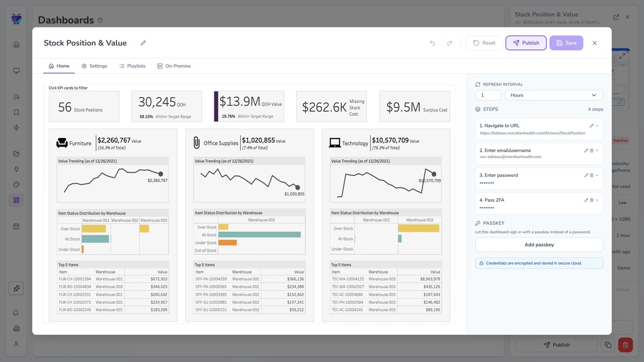Open side panel dashboard in new window
The width and height of the screenshot is (644, 362).
tap(616, 17)
